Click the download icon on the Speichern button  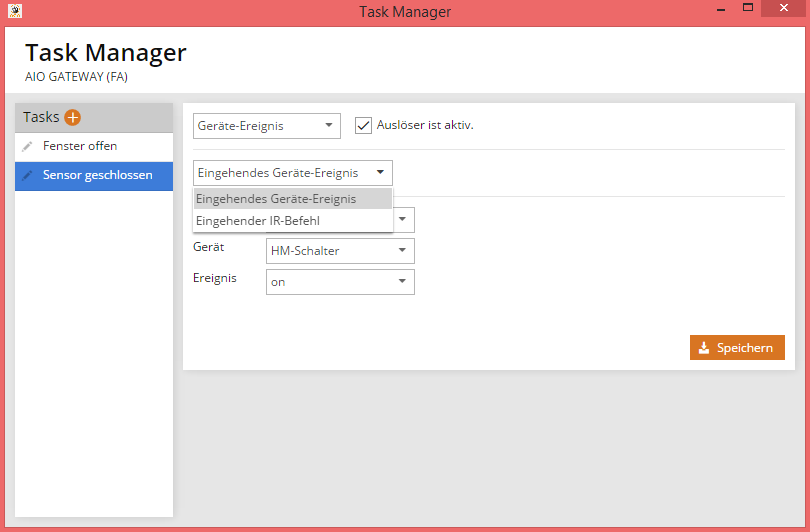click(x=703, y=348)
